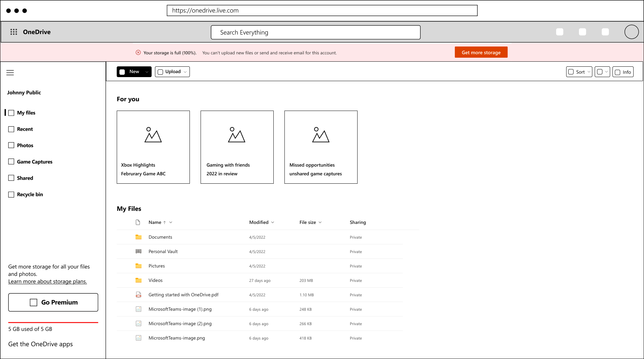Click the Johnny Public account name
This screenshot has width=644, height=359.
[24, 93]
